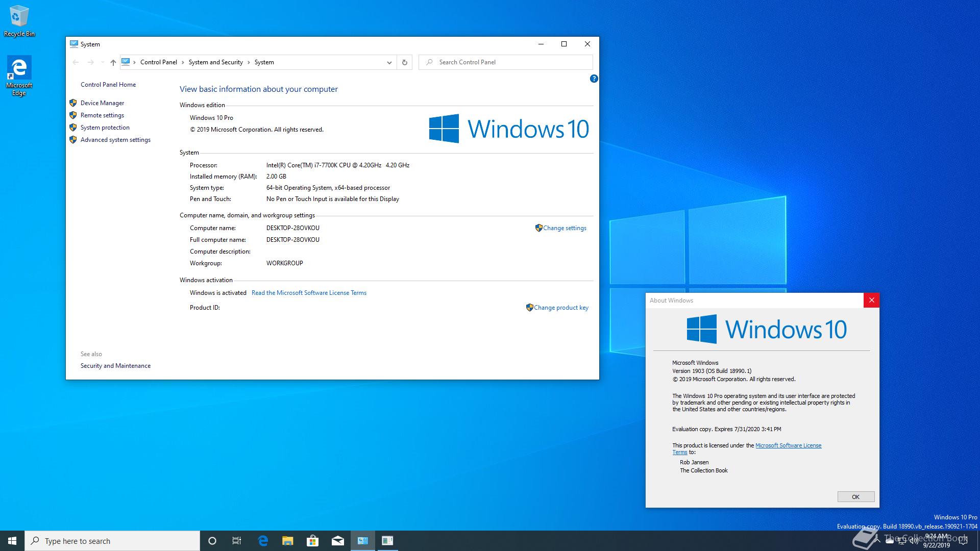Expand chevron before Control Panel breadcrumb
980x551 pixels.
click(135, 62)
